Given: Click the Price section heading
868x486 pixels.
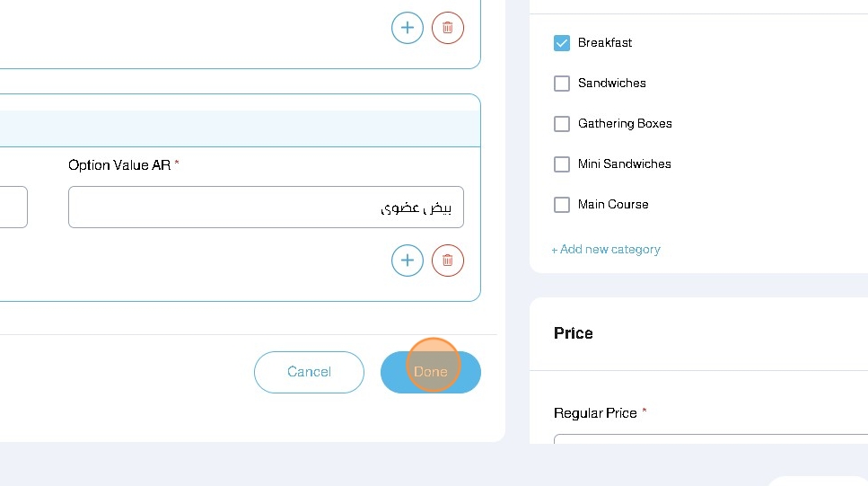Looking at the screenshot, I should (574, 333).
